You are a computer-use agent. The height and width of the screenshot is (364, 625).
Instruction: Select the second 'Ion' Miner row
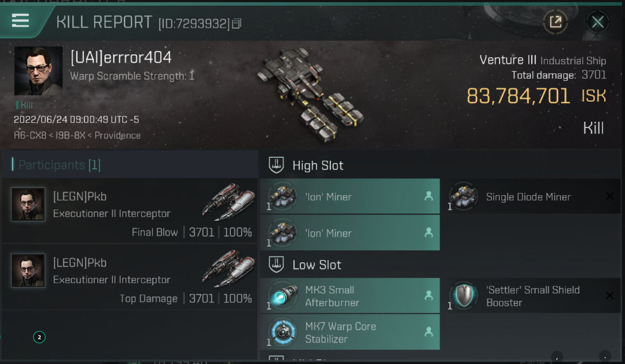coord(350,233)
